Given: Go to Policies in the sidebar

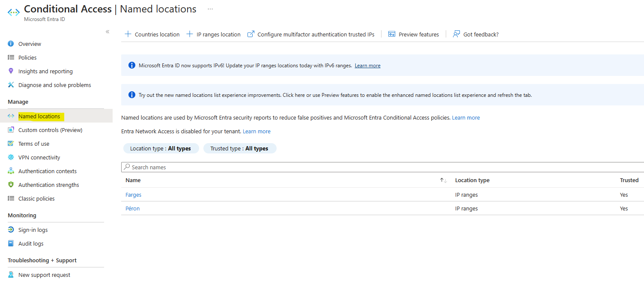Looking at the screenshot, I should point(27,57).
